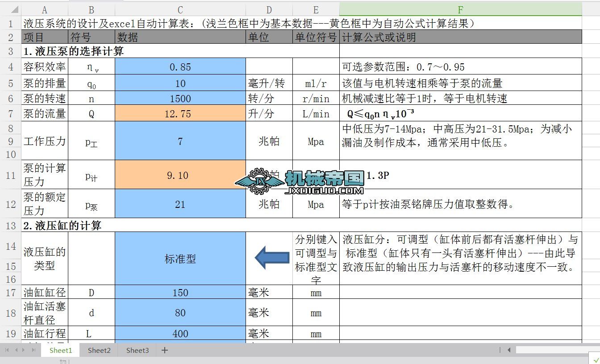Click the horizontal scrollbar left arrow
Image resolution: width=600 pixels, height=364 pixels.
coord(509,350)
